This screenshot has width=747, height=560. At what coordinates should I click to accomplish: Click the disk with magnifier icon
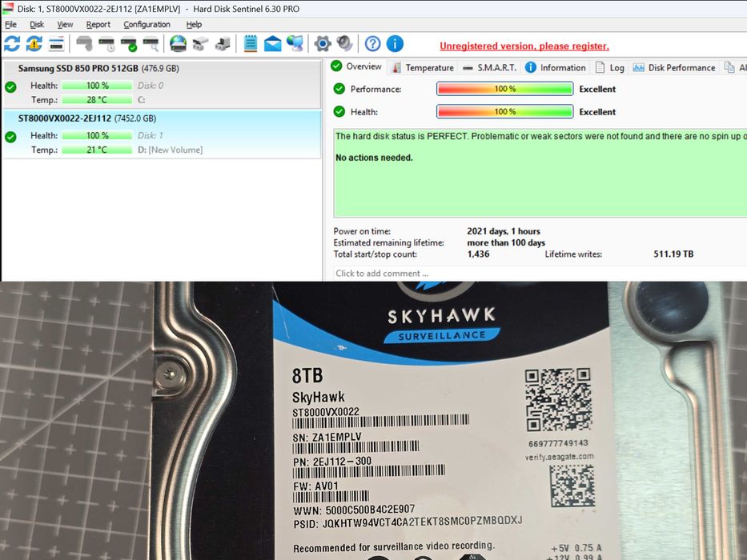(x=151, y=44)
